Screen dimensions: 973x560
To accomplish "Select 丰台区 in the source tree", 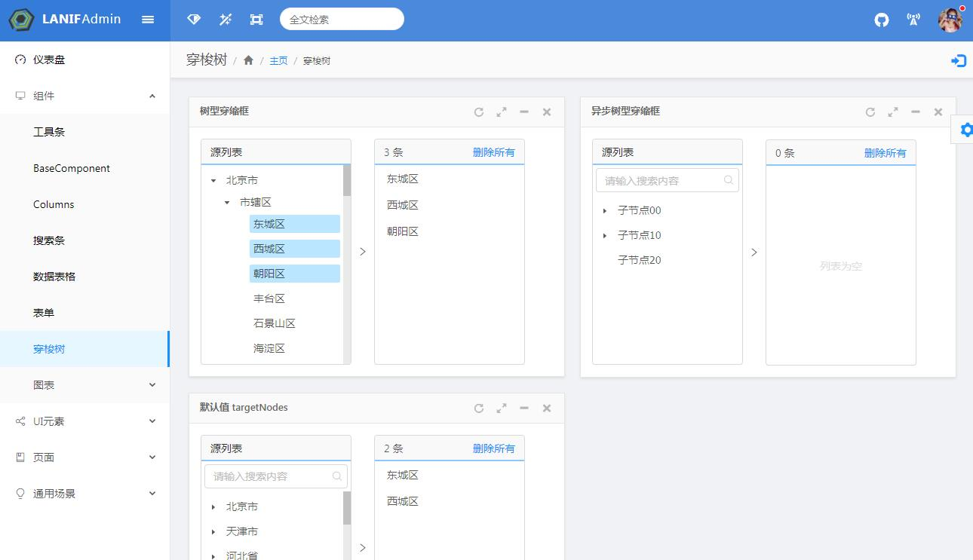I will point(269,298).
